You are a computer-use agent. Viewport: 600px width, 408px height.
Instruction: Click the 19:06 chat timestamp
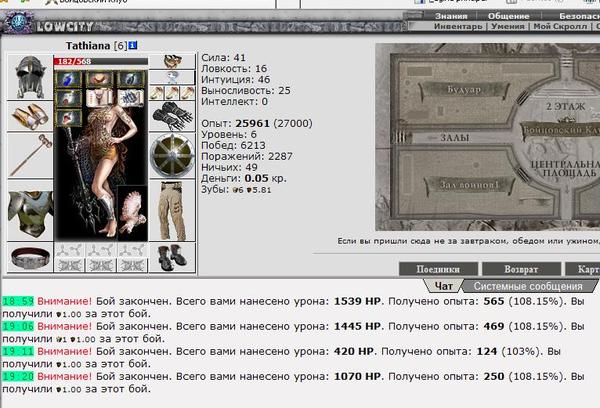tap(18, 326)
